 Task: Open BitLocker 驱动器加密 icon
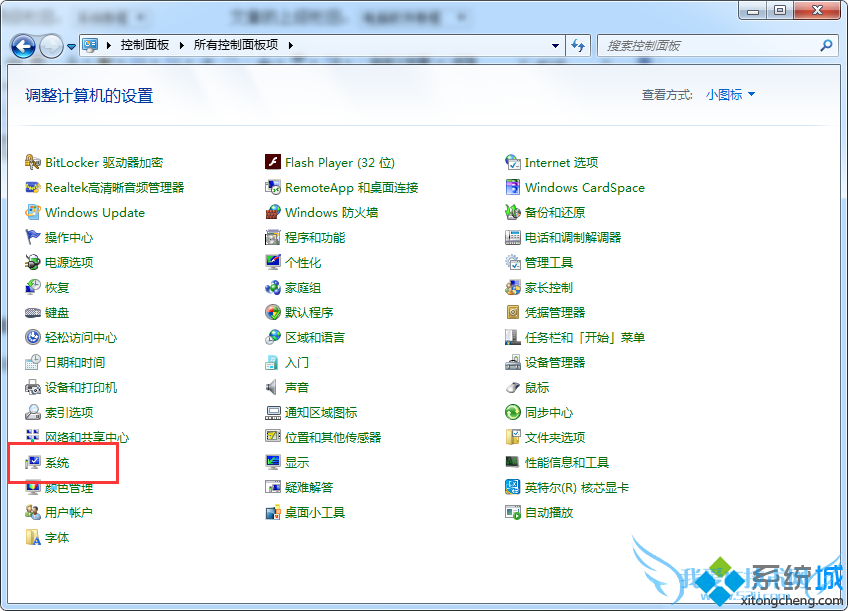tap(32, 162)
